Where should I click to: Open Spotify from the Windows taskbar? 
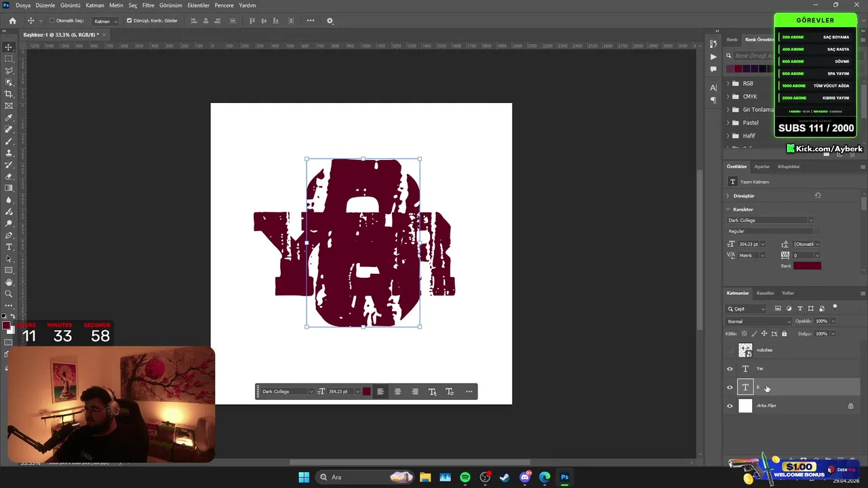click(x=465, y=477)
